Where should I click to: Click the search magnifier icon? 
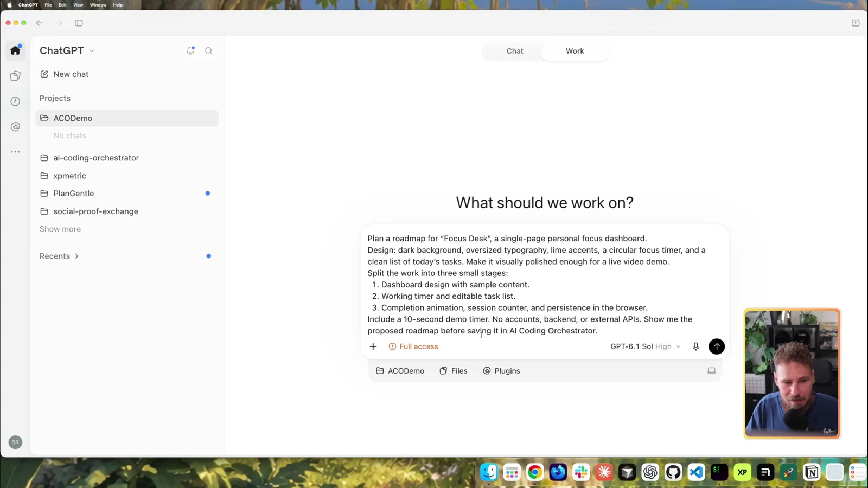pyautogui.click(x=209, y=51)
